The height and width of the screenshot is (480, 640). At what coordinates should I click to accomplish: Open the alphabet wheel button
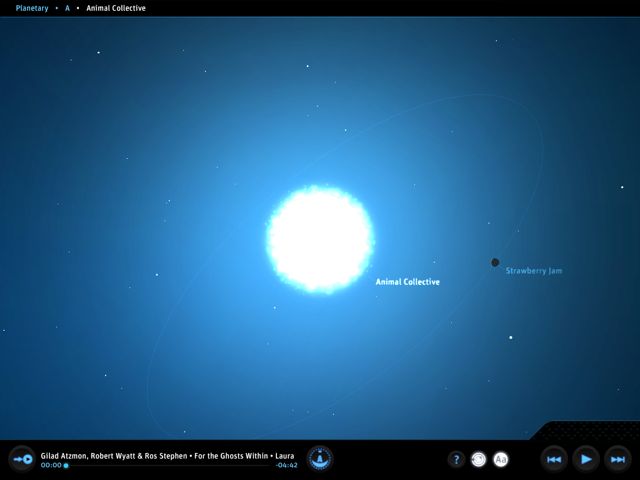tap(320, 459)
